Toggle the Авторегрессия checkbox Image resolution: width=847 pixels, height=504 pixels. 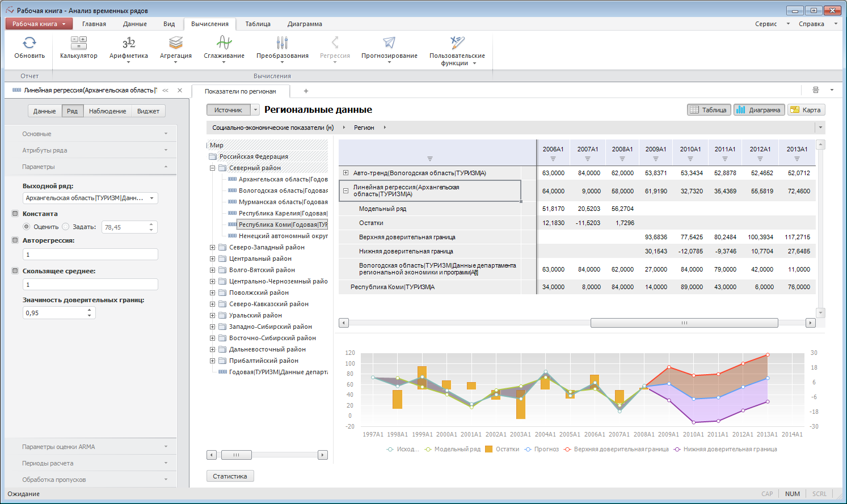15,240
